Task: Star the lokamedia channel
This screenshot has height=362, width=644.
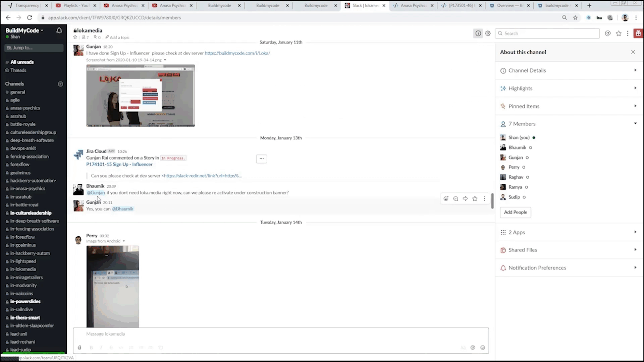Action: click(x=75, y=37)
